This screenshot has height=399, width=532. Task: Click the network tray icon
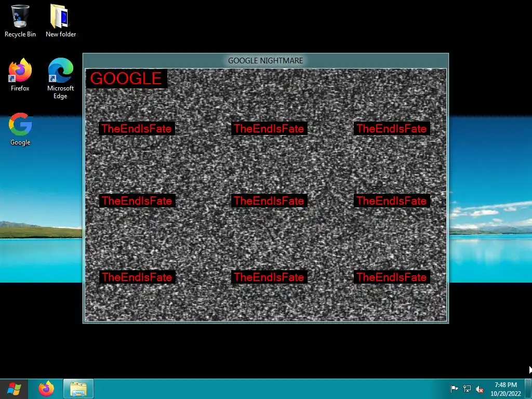[x=467, y=389]
